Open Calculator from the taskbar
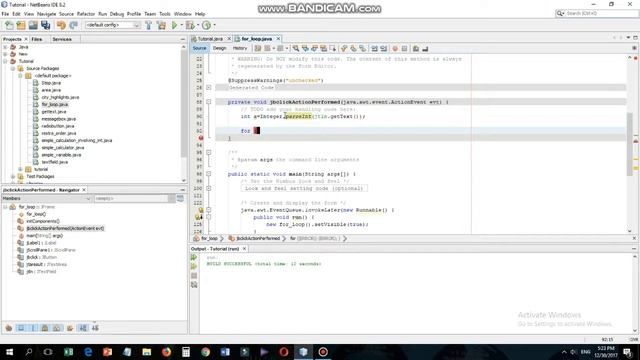This screenshot has height=360, width=640. pyautogui.click(x=186, y=352)
